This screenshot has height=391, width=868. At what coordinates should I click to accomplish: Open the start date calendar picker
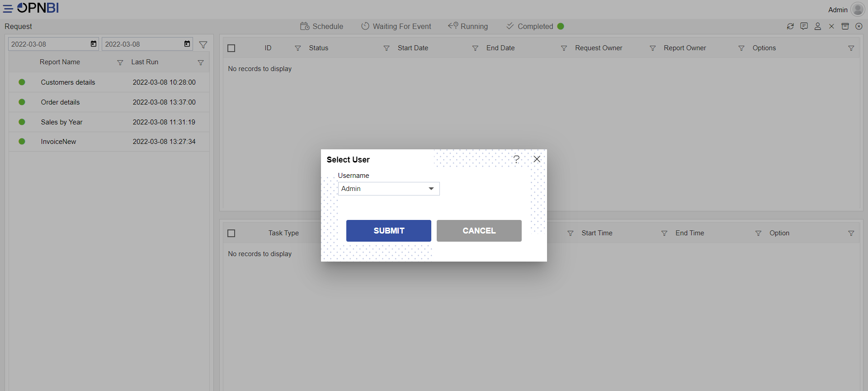(x=94, y=44)
